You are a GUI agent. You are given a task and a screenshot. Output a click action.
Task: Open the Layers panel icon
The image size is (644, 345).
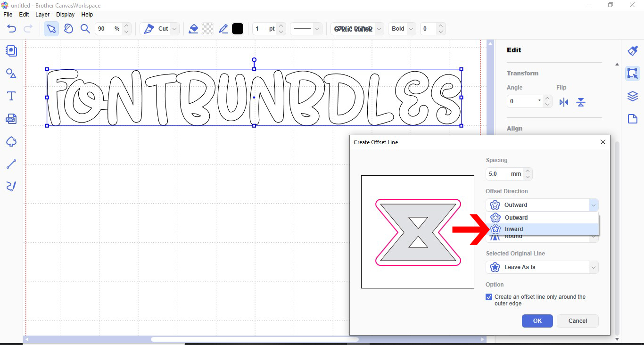pyautogui.click(x=632, y=96)
